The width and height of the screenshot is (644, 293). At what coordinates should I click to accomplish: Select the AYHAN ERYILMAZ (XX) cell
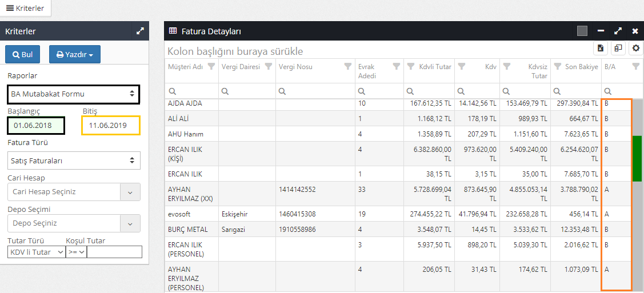(191, 194)
